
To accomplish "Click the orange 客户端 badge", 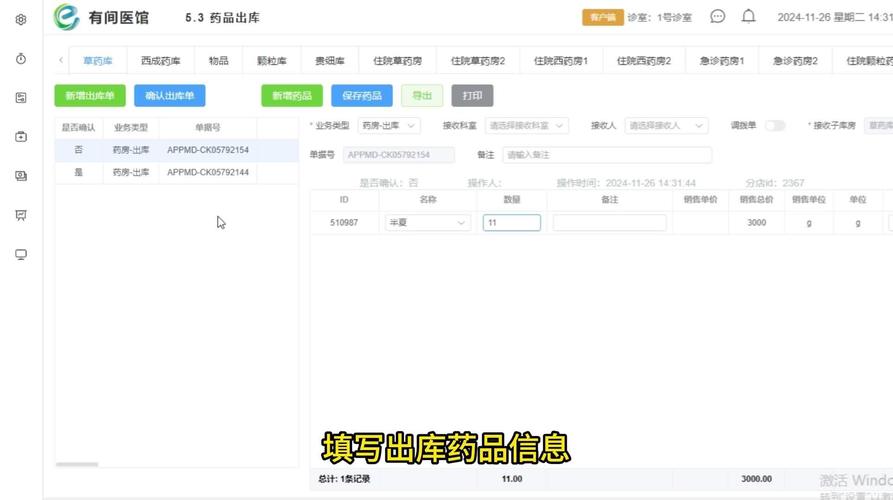I will (603, 17).
